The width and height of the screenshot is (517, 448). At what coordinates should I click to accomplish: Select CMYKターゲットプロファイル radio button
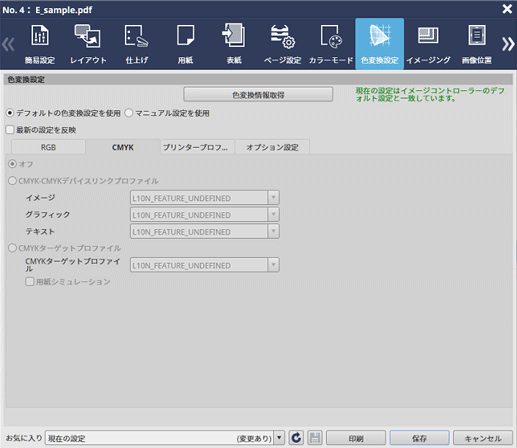(x=12, y=248)
